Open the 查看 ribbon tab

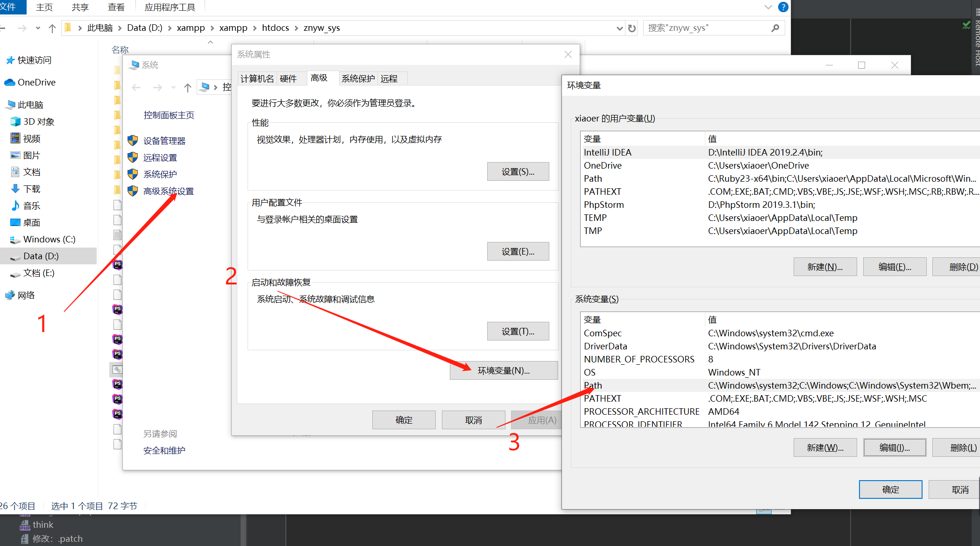[116, 7]
